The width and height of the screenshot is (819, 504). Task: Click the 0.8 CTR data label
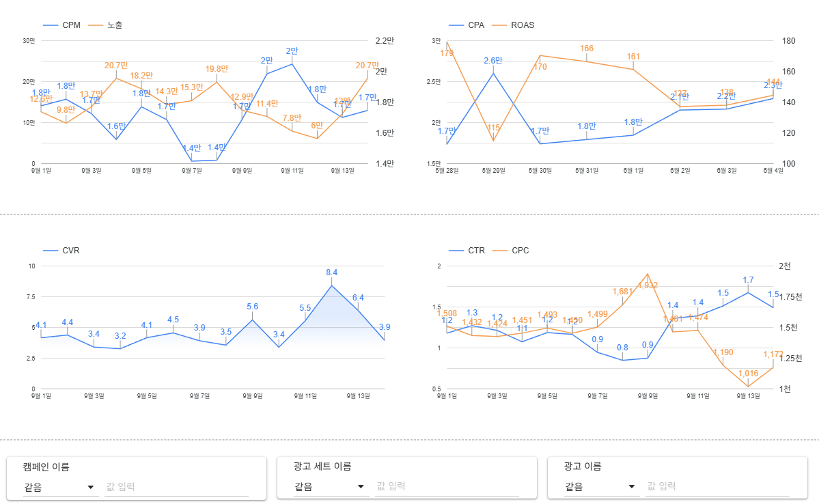click(622, 348)
